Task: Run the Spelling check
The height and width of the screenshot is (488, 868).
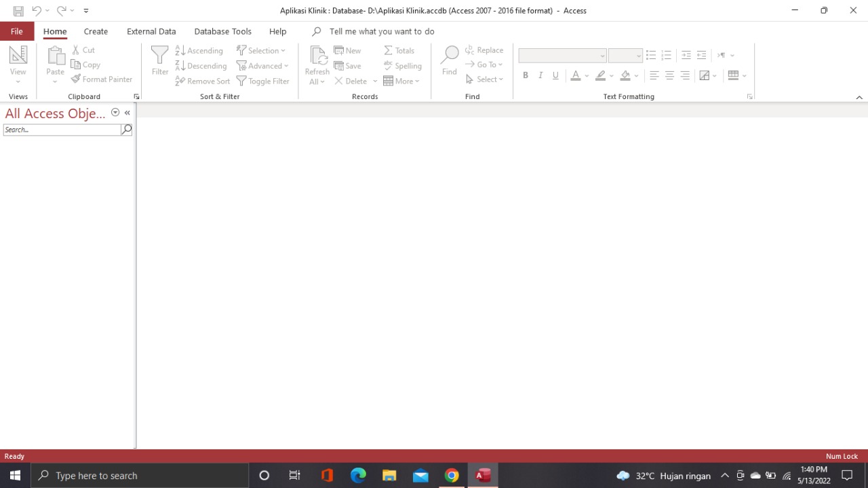Action: [403, 66]
